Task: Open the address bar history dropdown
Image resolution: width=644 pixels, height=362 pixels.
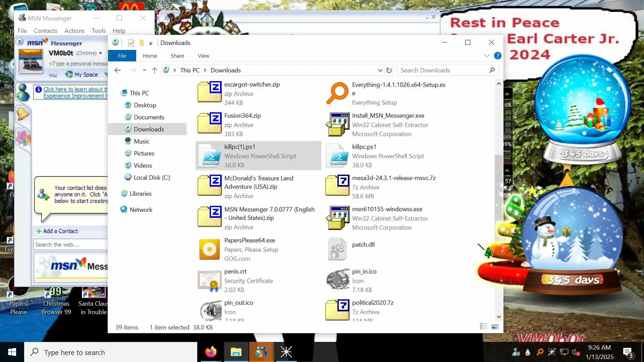Action: 380,70
